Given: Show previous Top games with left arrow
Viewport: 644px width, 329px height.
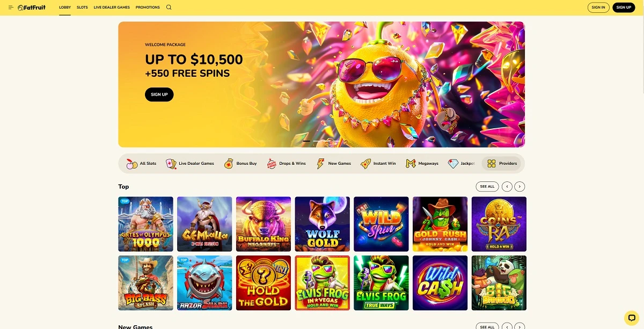Looking at the screenshot, I should pyautogui.click(x=507, y=187).
